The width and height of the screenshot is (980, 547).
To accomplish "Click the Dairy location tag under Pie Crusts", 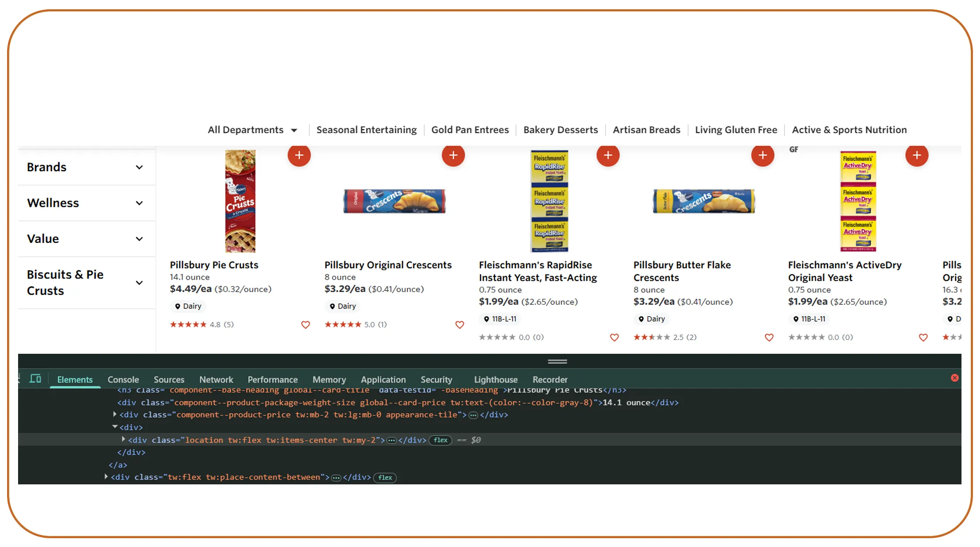I will (188, 306).
